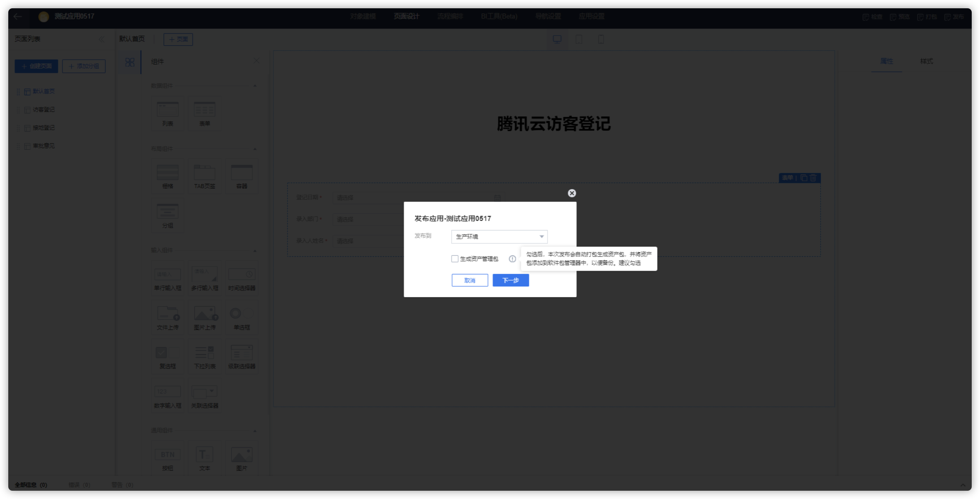980x499 pixels.
Task: Open the 页面设计 tab
Action: [406, 16]
